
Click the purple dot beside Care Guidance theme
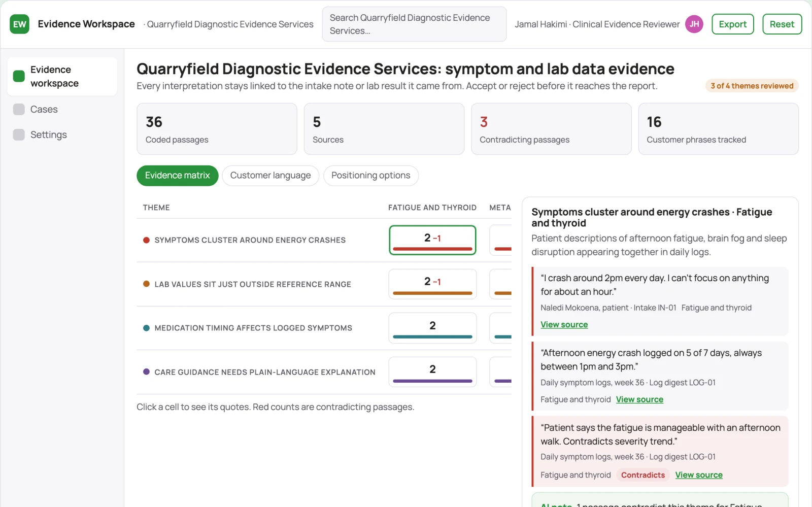tap(146, 372)
